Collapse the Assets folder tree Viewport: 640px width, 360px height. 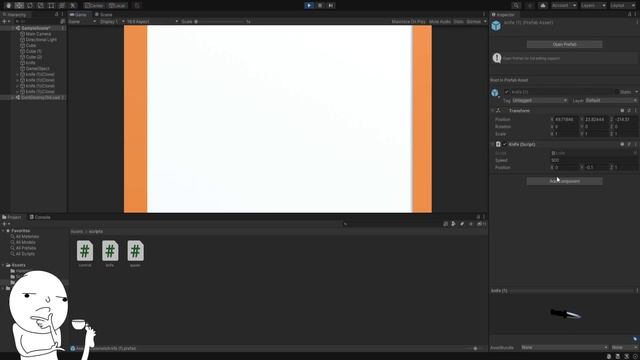3,265
